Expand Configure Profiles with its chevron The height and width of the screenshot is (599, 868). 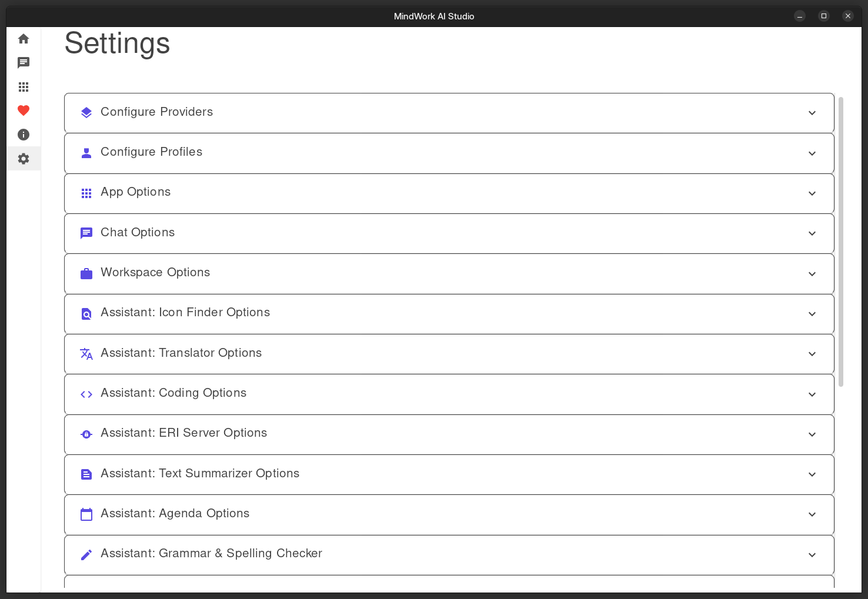pyautogui.click(x=812, y=153)
